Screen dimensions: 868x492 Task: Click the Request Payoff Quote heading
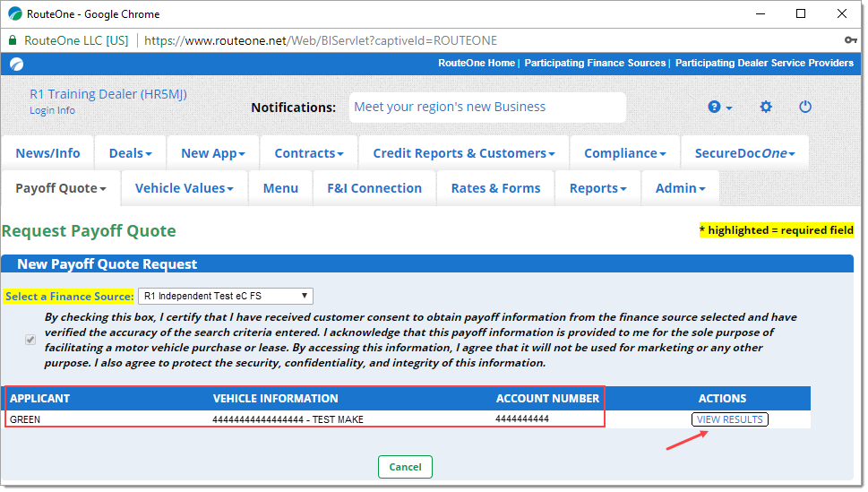[89, 231]
